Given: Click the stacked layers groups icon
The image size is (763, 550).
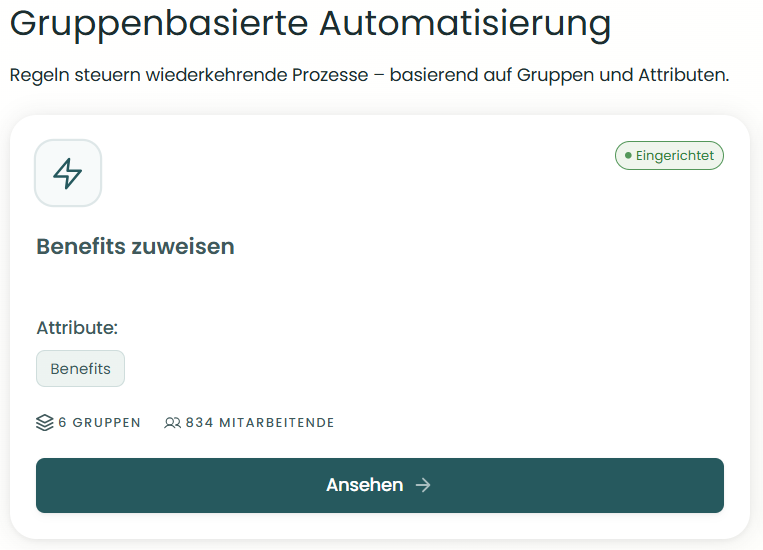Looking at the screenshot, I should [x=45, y=422].
